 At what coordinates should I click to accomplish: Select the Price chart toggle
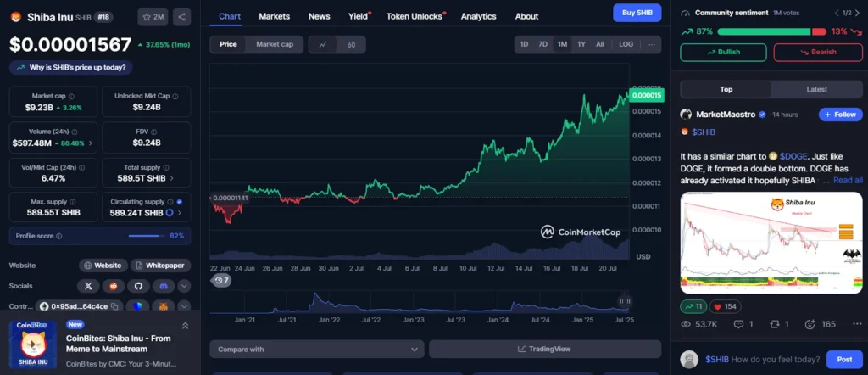pyautogui.click(x=228, y=44)
